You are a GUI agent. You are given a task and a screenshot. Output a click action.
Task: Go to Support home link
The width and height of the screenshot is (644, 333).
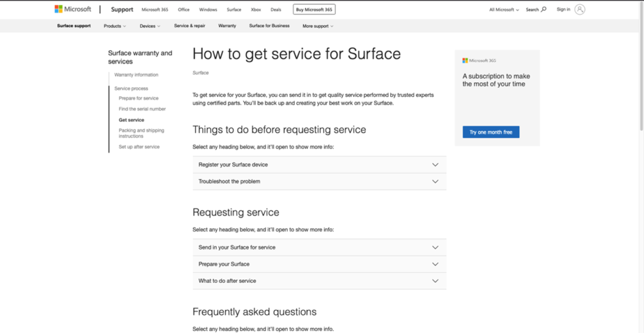[x=122, y=9]
